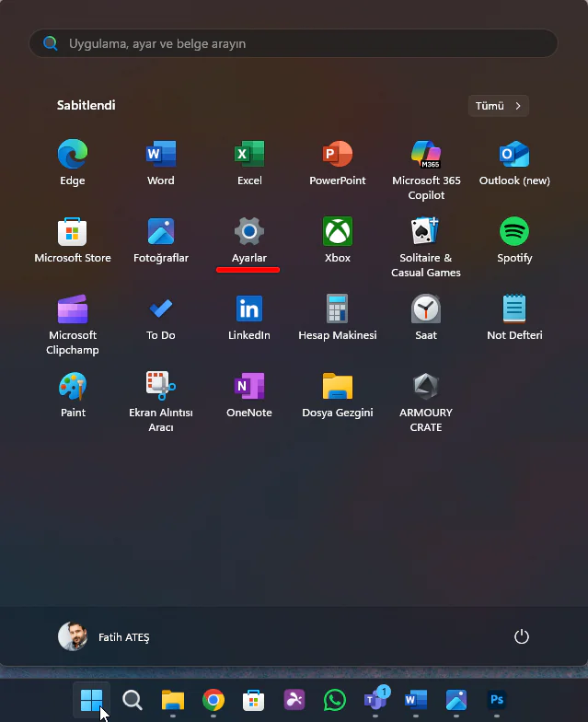
Task: Open Microsoft Clipchamp
Action: click(x=72, y=325)
